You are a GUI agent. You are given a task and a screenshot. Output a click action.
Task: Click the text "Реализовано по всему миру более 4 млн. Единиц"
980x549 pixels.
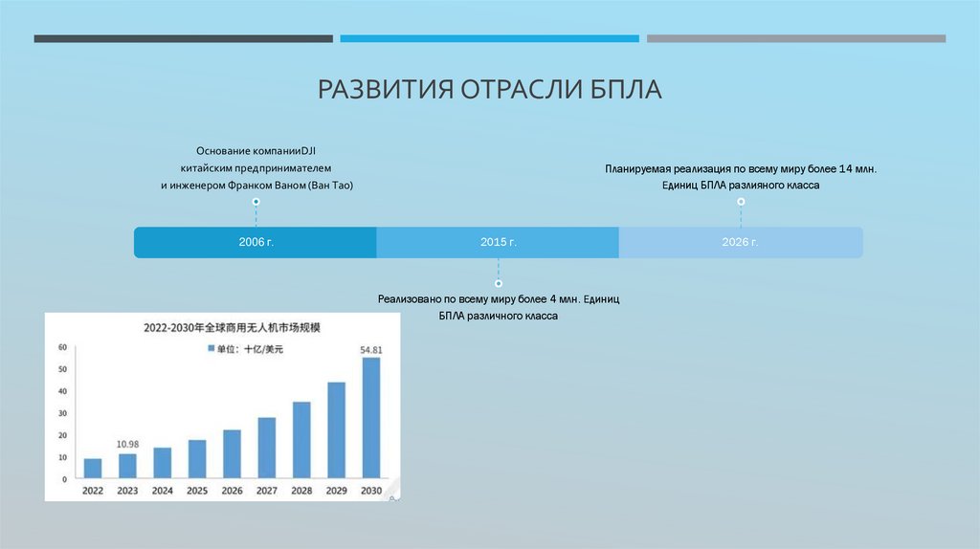(x=498, y=299)
